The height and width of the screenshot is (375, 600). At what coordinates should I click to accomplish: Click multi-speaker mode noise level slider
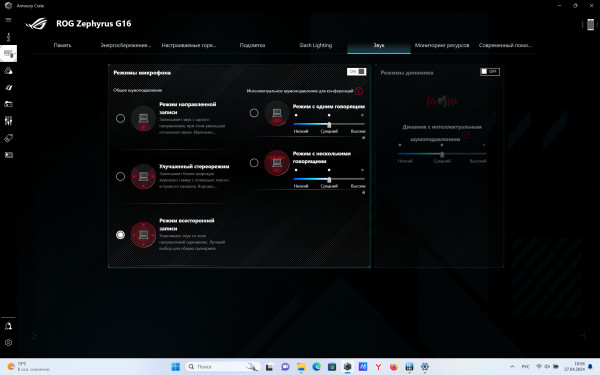329,179
